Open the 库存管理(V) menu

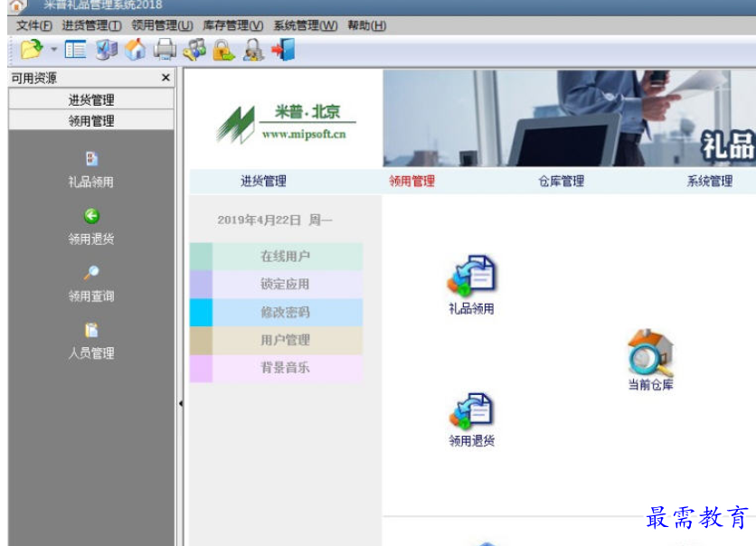pos(233,25)
